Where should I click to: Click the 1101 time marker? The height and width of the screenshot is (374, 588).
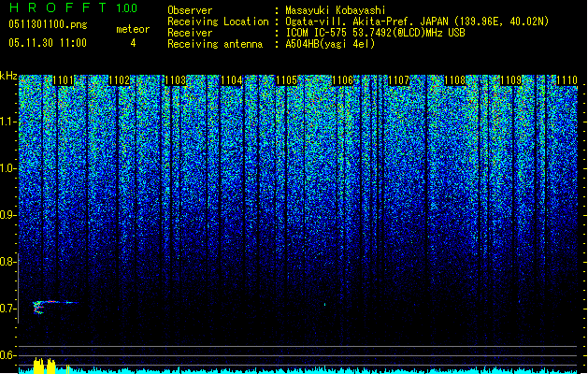(63, 80)
